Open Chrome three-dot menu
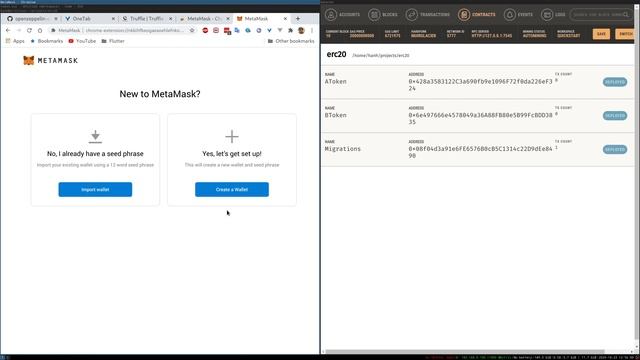 click(312, 30)
